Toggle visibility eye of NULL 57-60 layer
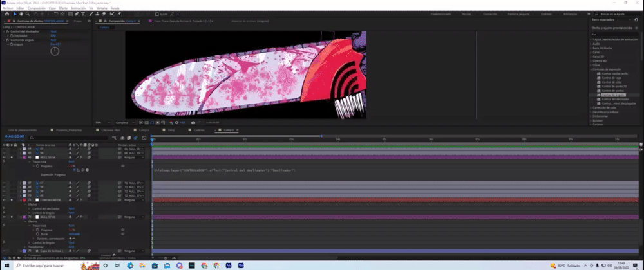 pos(4,217)
